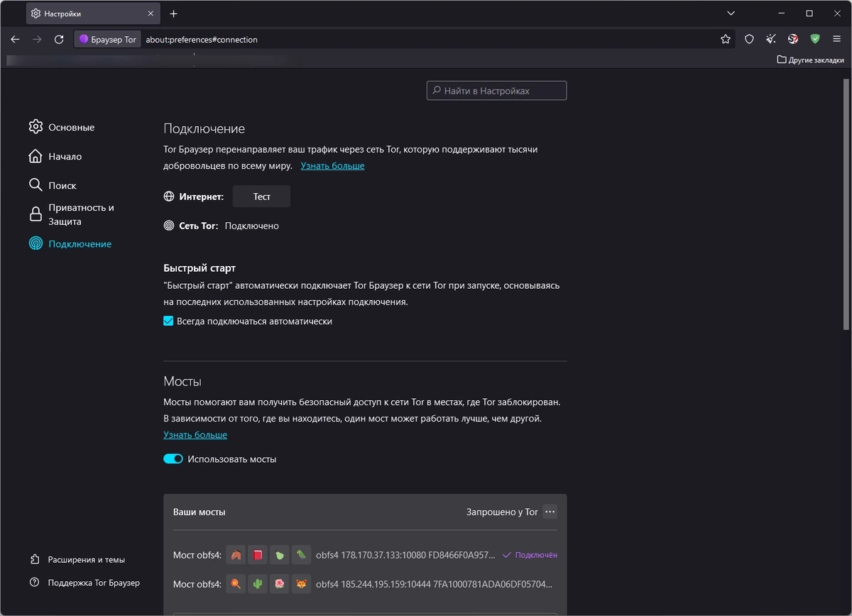Viewport: 852px width, 616px height.
Task: Click the horse emoji on first bridge
Action: coord(236,555)
